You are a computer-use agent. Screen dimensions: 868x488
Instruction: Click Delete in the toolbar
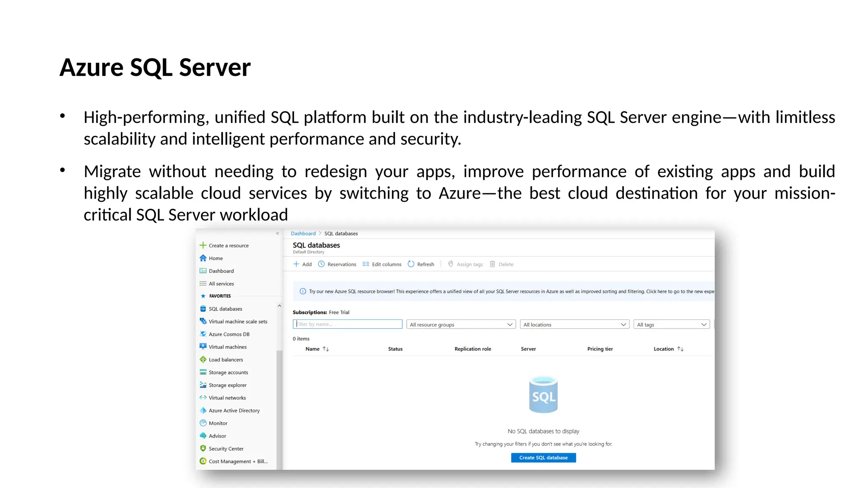pyautogui.click(x=502, y=264)
